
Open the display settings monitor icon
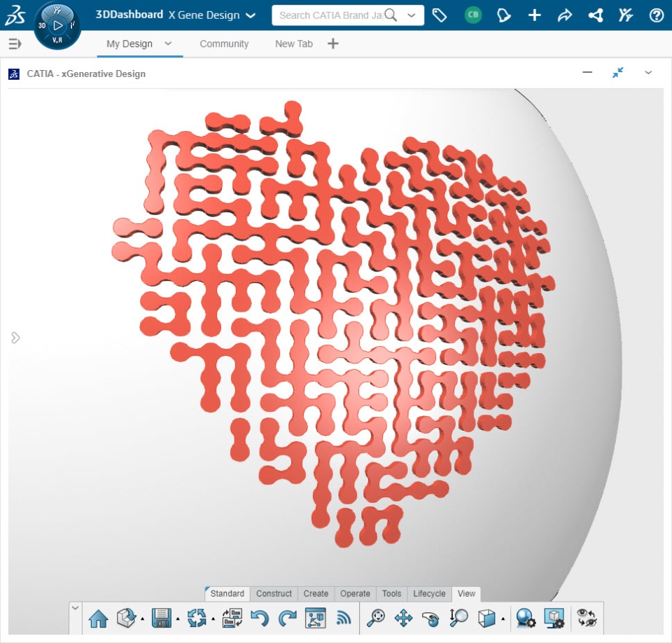554,618
